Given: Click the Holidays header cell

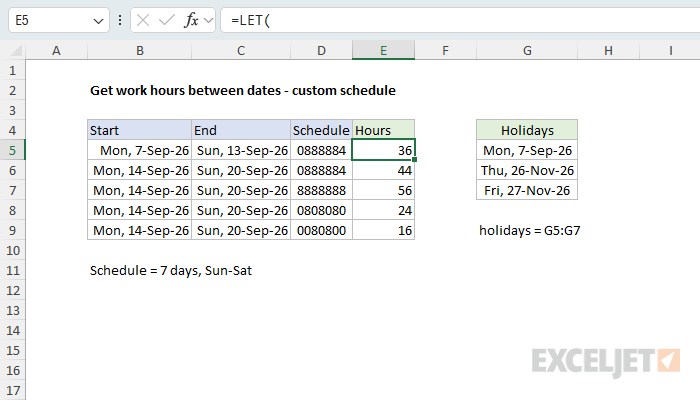Looking at the screenshot, I should (527, 130).
